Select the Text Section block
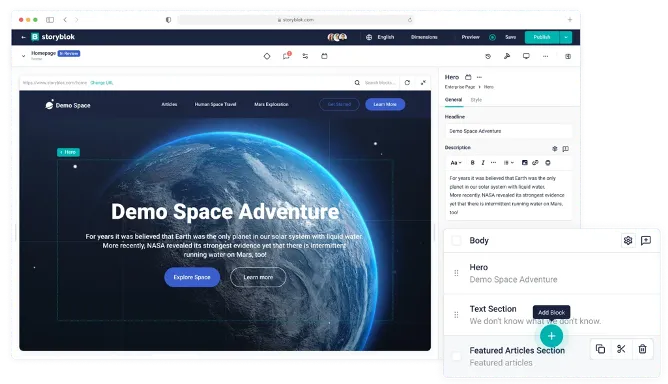The width and height of the screenshot is (668, 384). (x=552, y=315)
